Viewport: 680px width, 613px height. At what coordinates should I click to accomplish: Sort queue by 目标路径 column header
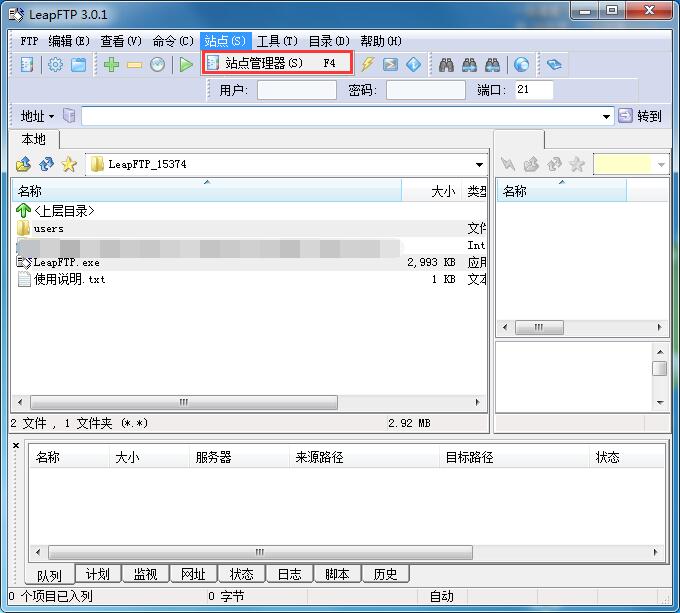pos(514,457)
